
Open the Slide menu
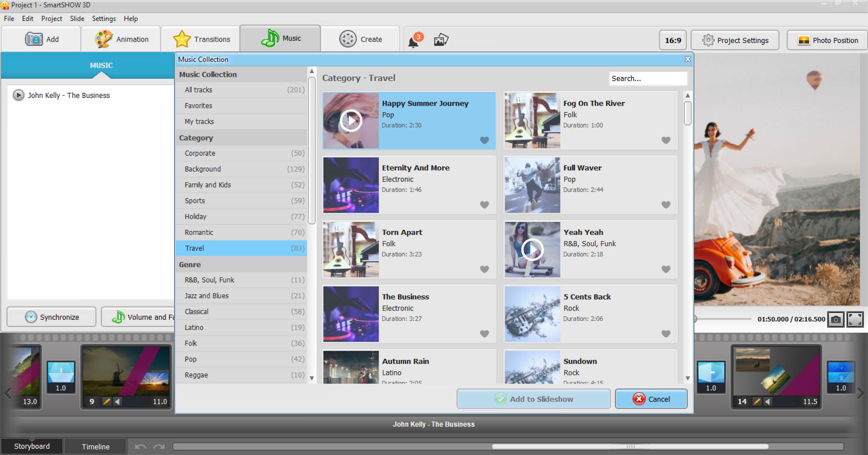click(77, 19)
